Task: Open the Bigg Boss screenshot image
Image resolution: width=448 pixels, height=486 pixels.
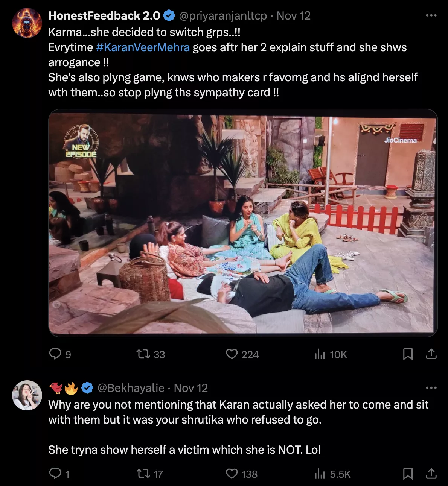Action: click(x=243, y=223)
